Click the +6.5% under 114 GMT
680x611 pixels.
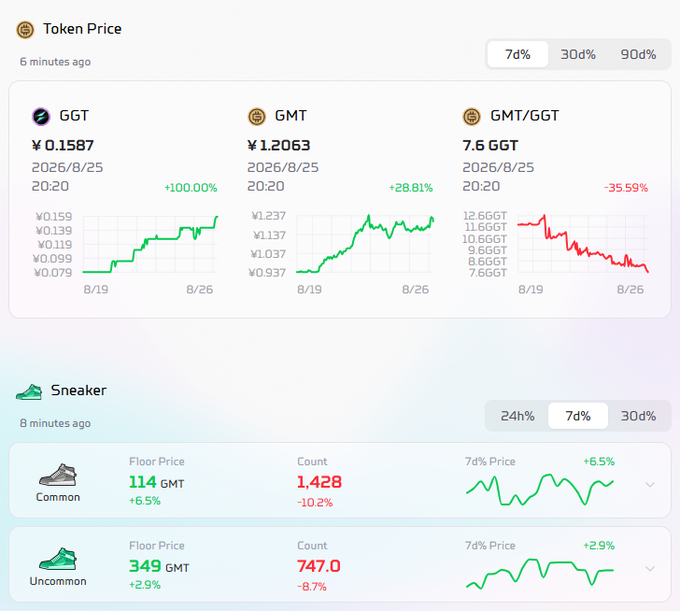tap(145, 501)
